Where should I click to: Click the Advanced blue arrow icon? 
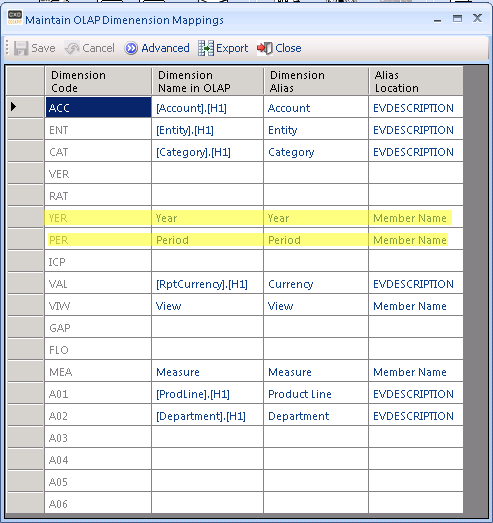(131, 48)
